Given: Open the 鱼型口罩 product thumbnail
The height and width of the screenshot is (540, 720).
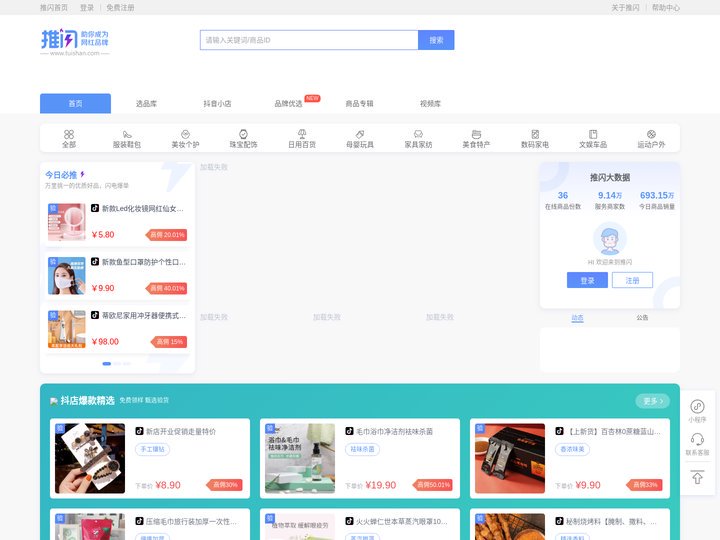Looking at the screenshot, I should (67, 276).
